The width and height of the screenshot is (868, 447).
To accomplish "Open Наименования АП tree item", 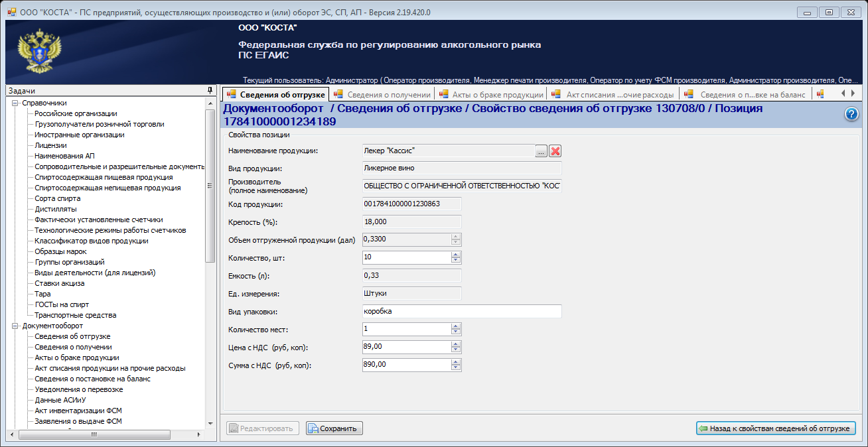I will (65, 156).
